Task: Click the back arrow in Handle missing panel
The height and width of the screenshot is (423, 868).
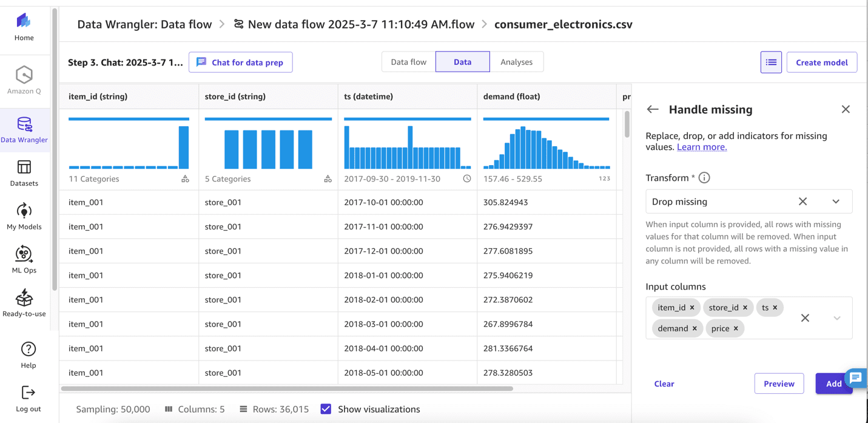Action: (652, 109)
